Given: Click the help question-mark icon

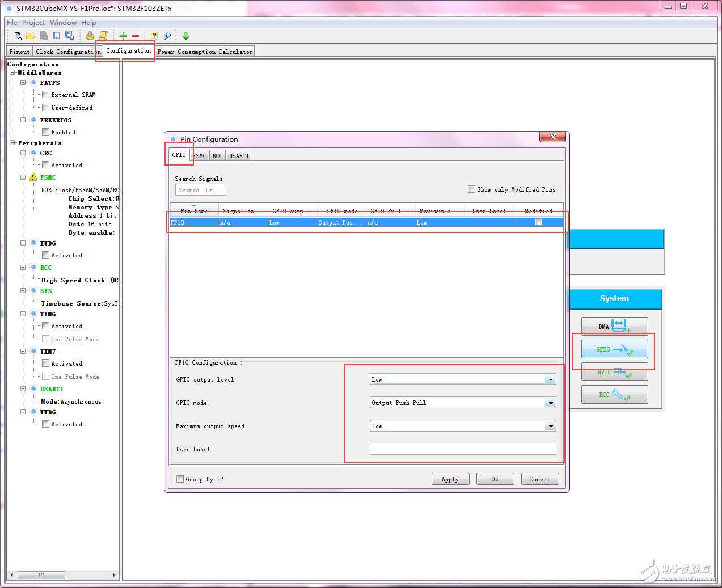Looking at the screenshot, I should click(x=154, y=36).
